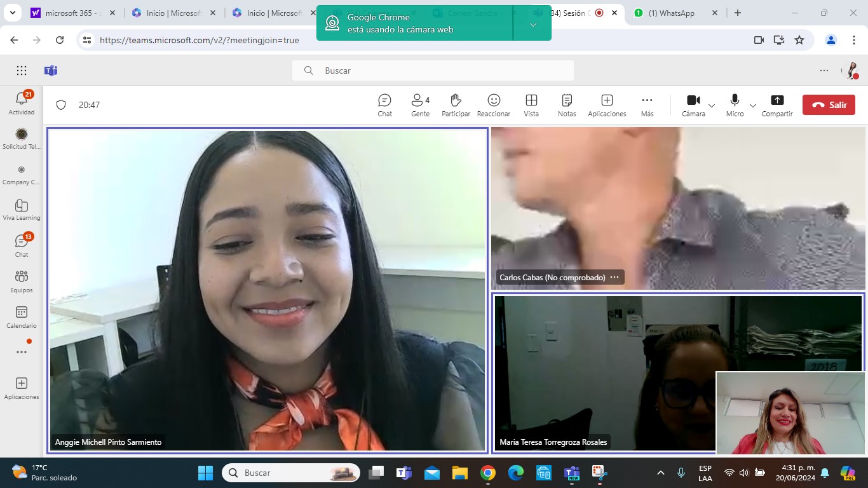This screenshot has height=488, width=868.
Task: Add meeting Aplicaciones
Action: [607, 105]
